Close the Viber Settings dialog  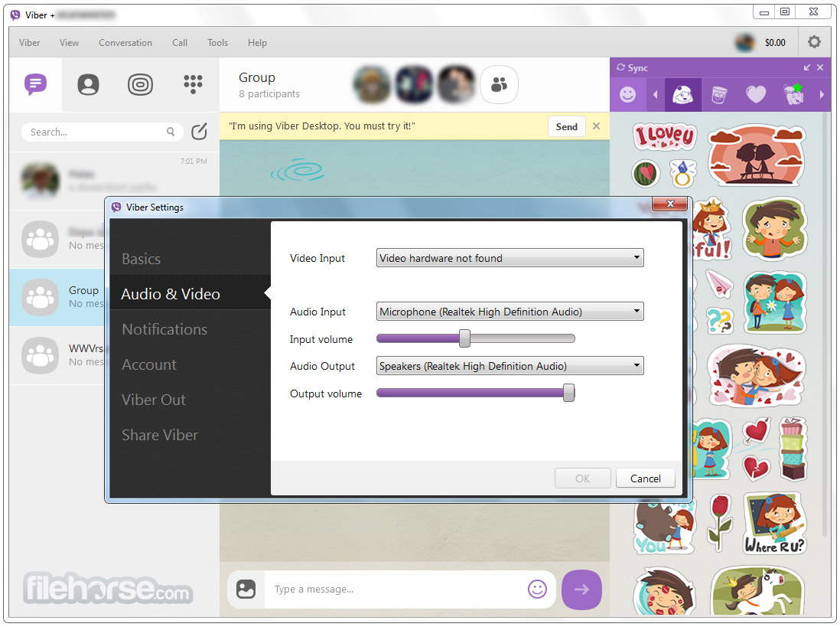coord(669,204)
